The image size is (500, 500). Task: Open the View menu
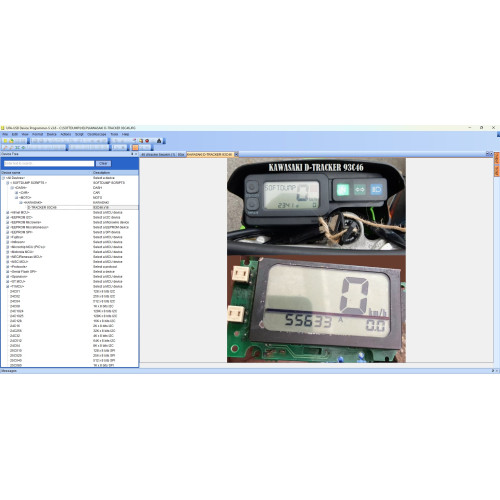pyautogui.click(x=25, y=134)
